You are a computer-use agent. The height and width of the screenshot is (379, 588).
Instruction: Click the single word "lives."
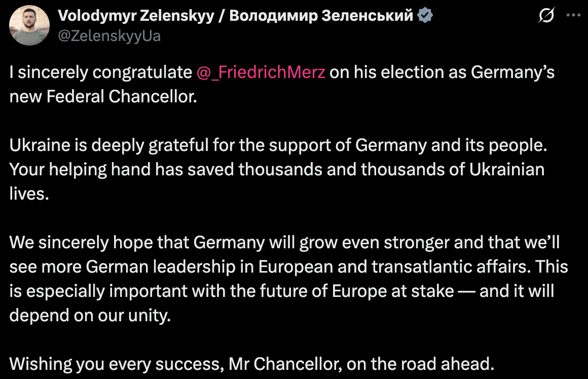tap(29, 194)
